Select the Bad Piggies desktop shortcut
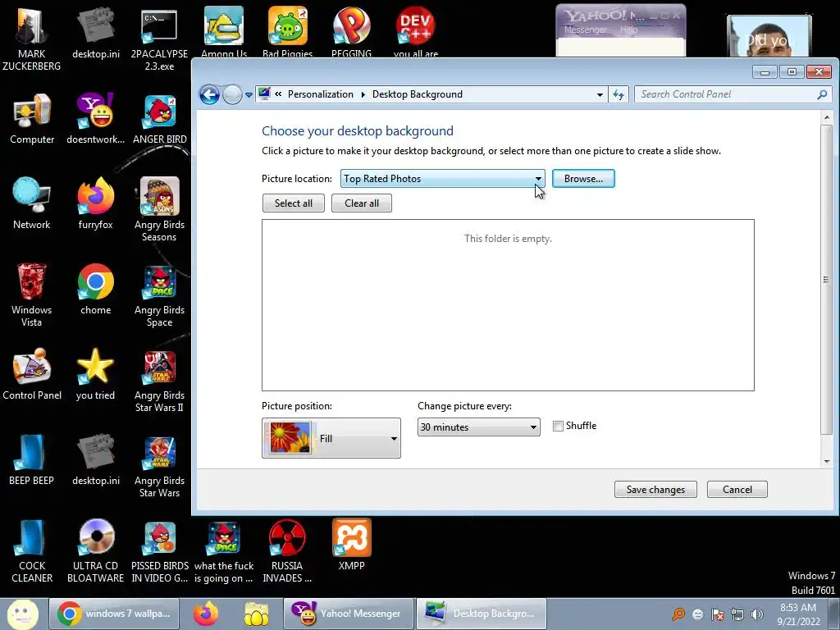The width and height of the screenshot is (840, 630). (288, 31)
